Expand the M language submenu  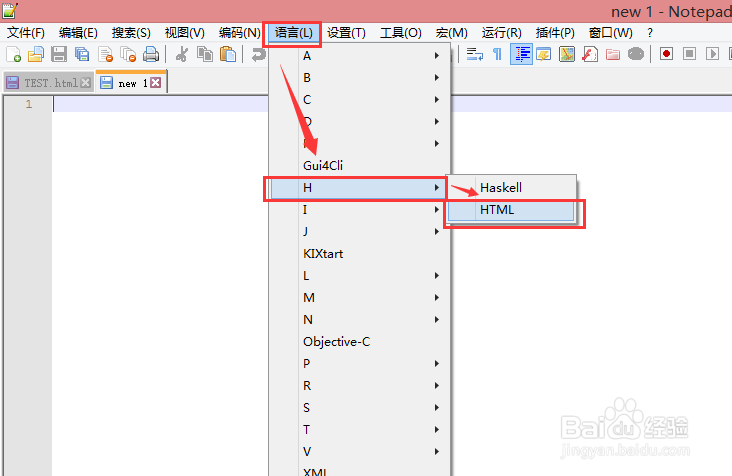pos(359,297)
